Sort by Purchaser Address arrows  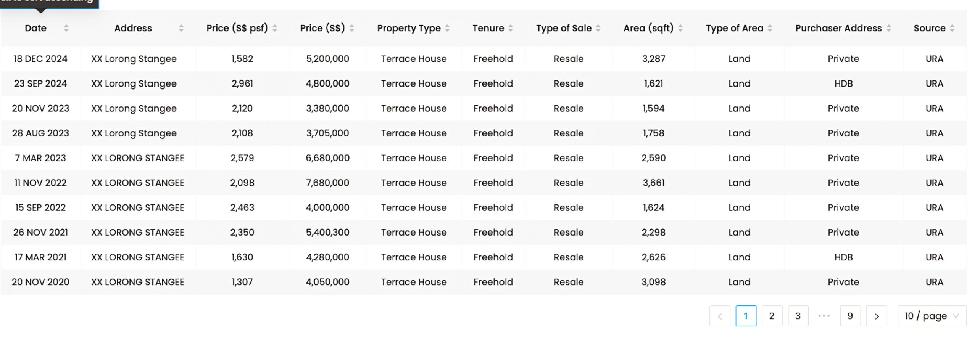[888, 28]
